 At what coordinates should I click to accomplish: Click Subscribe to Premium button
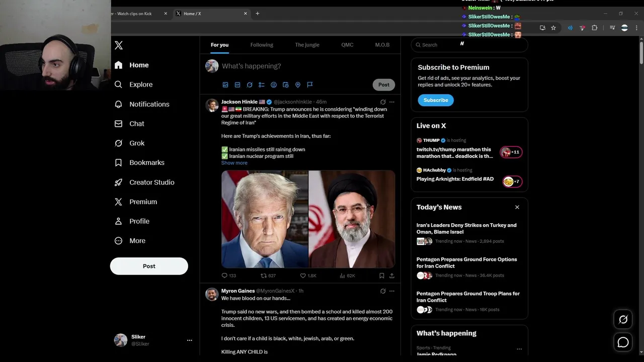[x=436, y=100]
